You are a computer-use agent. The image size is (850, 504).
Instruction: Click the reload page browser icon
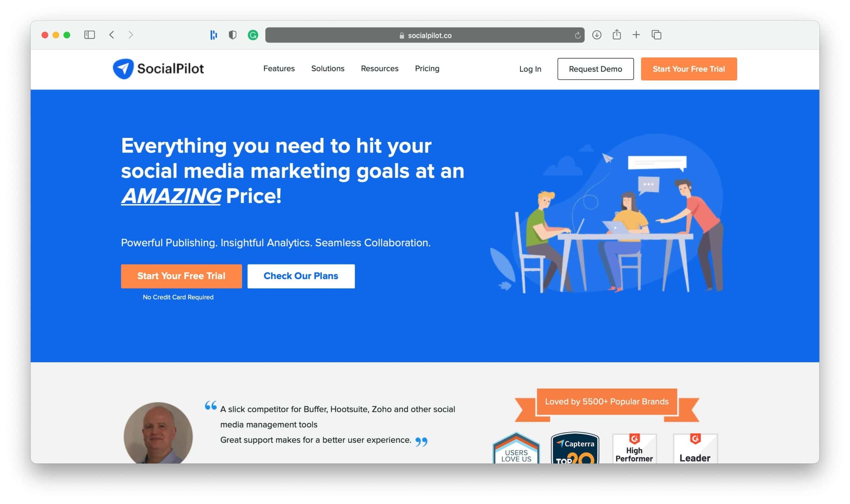(x=576, y=35)
